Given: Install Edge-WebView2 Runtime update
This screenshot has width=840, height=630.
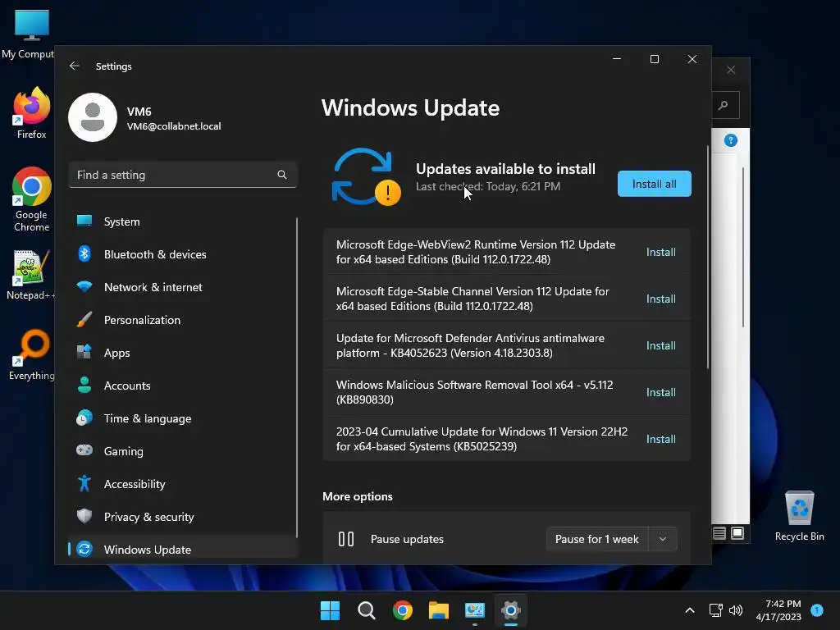Looking at the screenshot, I should pyautogui.click(x=660, y=252).
